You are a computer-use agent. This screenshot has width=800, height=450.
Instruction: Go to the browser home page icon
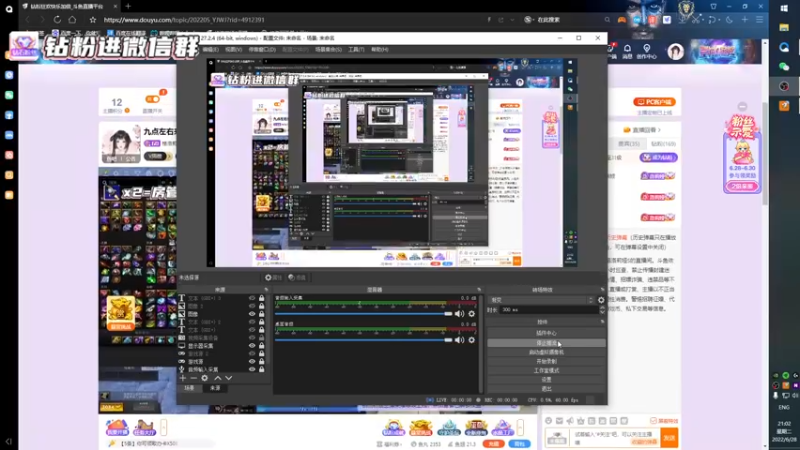click(x=72, y=19)
